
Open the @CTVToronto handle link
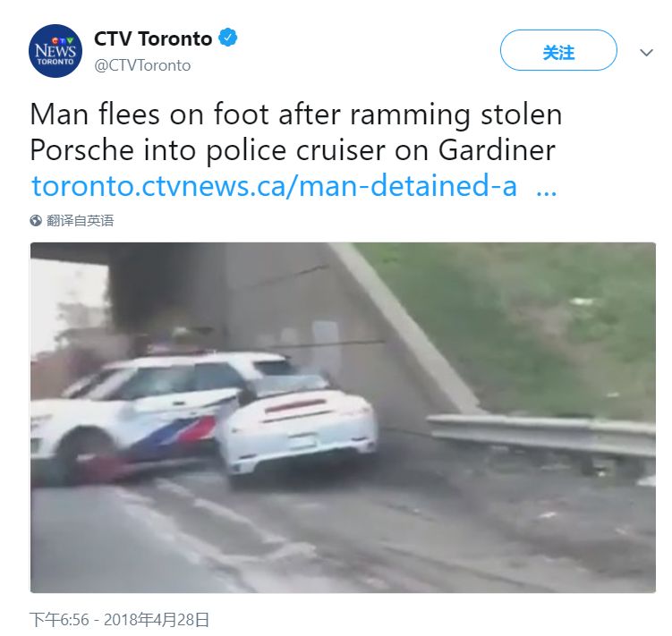tap(142, 65)
